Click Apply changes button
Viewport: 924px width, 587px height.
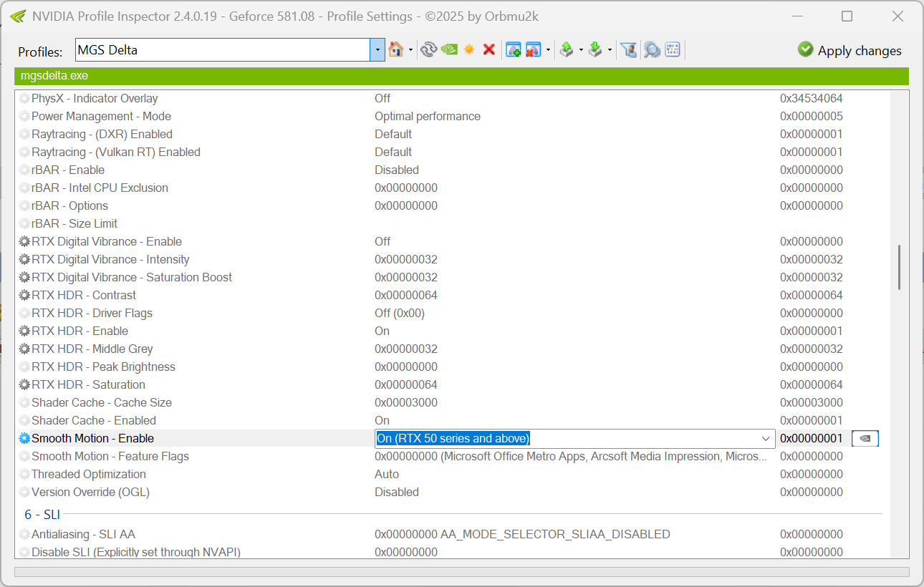pos(850,50)
